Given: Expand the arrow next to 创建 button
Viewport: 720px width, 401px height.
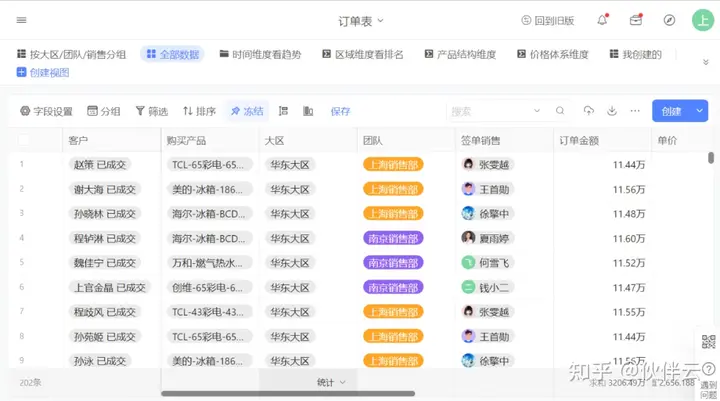Looking at the screenshot, I should (700, 111).
